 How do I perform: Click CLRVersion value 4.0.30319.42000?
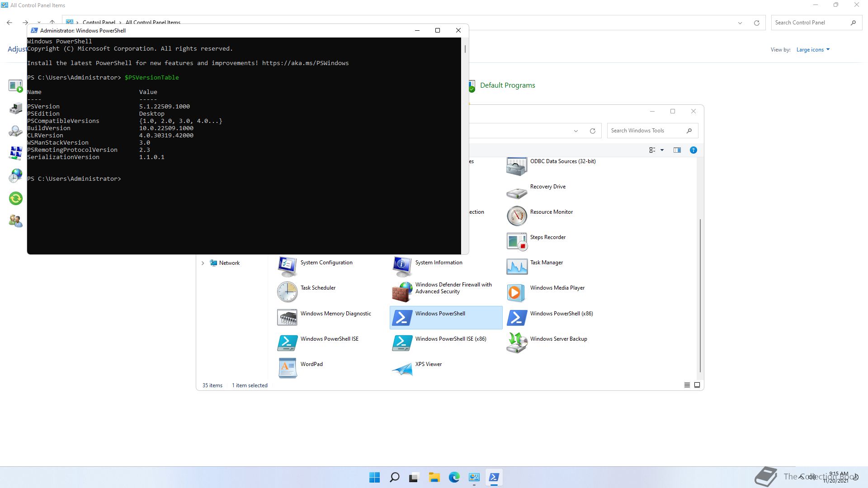166,136
